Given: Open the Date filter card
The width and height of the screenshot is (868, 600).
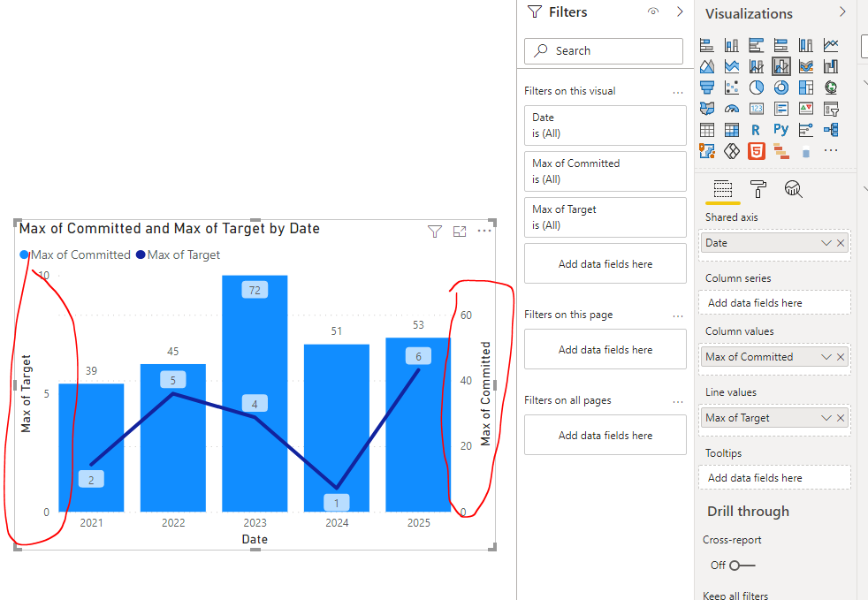Looking at the screenshot, I should coord(605,125).
